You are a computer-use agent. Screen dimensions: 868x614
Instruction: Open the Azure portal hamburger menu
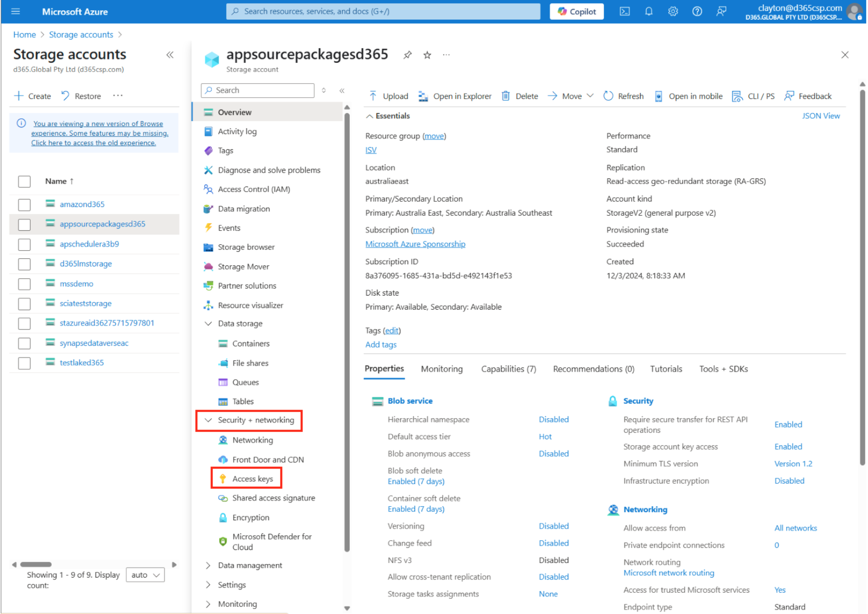pos(16,11)
